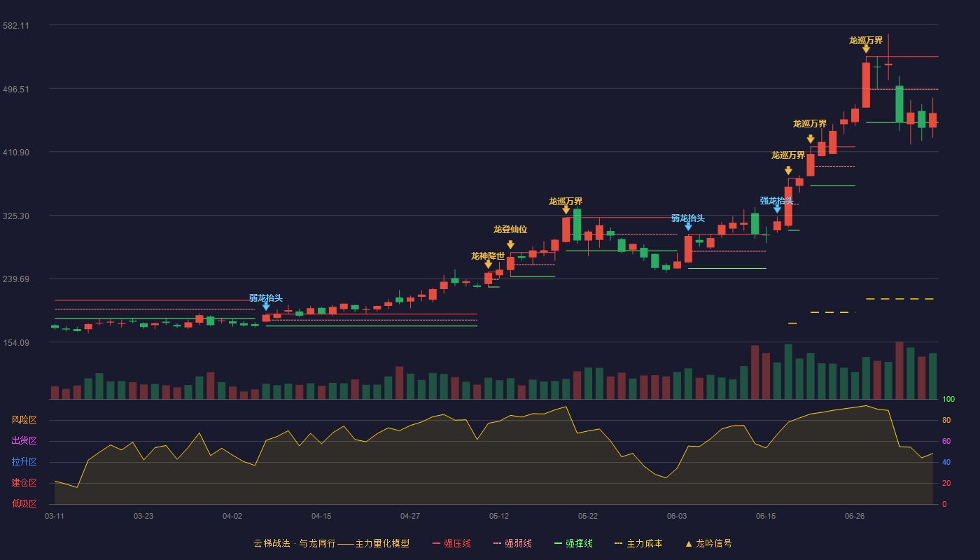Click the 60 indicator scale value
980x560 pixels.
click(946, 442)
